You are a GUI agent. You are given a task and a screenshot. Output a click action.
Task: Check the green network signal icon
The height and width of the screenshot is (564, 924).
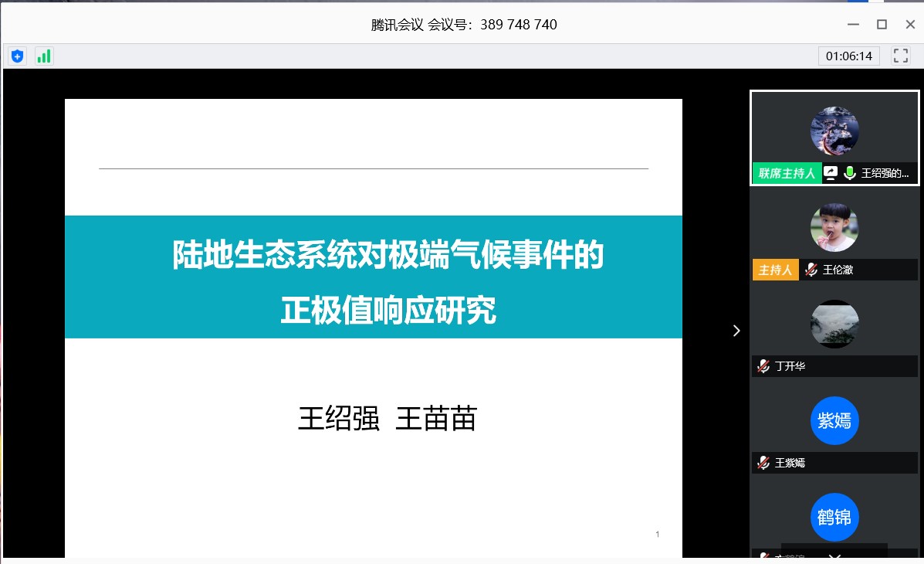pos(44,56)
